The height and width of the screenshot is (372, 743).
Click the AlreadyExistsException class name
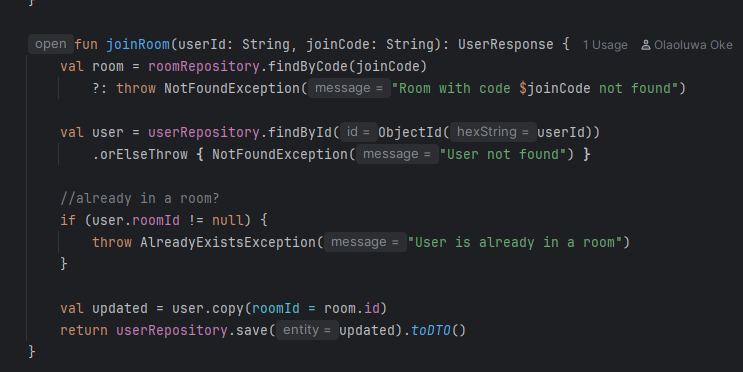[x=228, y=243]
